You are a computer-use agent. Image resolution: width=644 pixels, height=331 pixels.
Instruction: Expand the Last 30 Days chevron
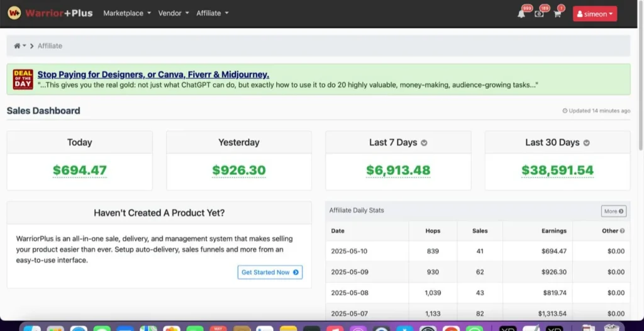point(586,143)
